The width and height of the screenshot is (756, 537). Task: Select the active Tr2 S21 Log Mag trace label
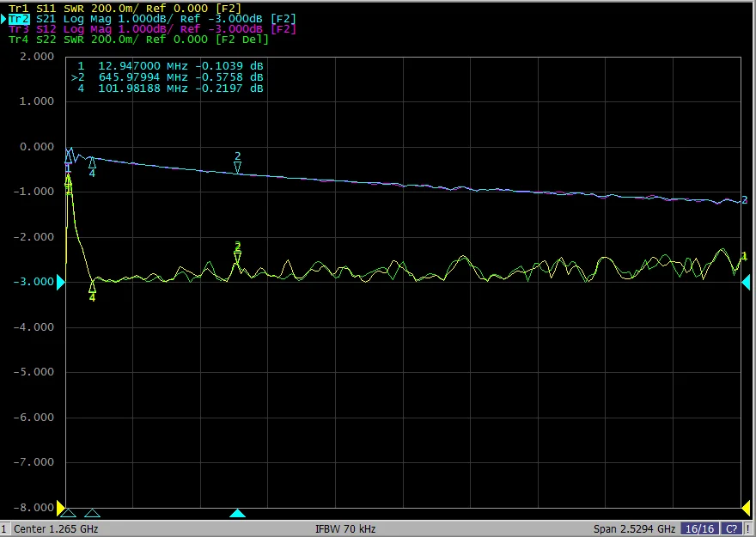click(x=152, y=19)
